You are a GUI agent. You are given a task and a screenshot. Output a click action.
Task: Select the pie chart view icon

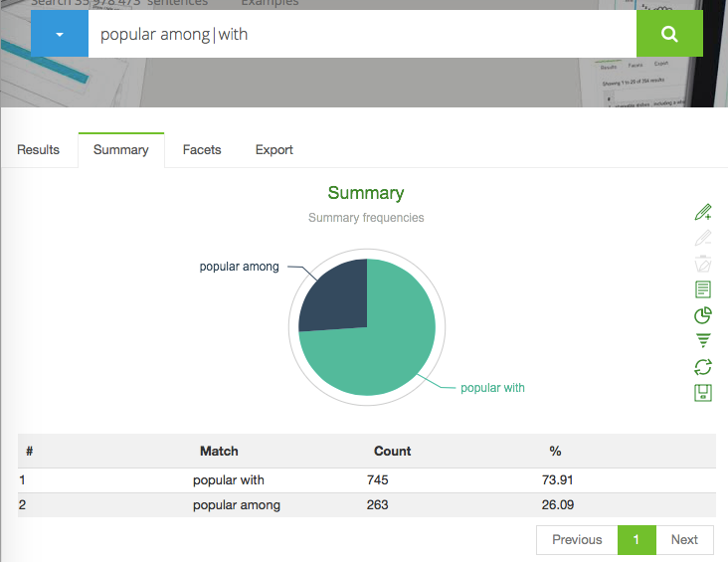point(703,315)
